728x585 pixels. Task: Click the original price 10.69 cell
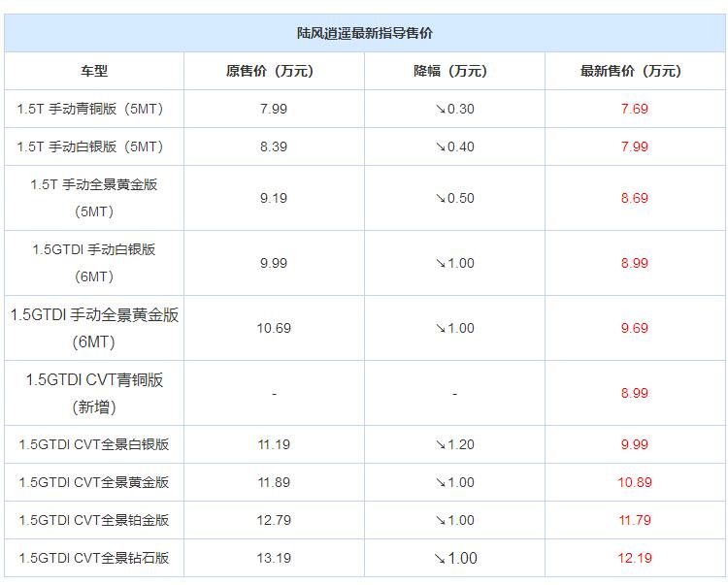274,328
